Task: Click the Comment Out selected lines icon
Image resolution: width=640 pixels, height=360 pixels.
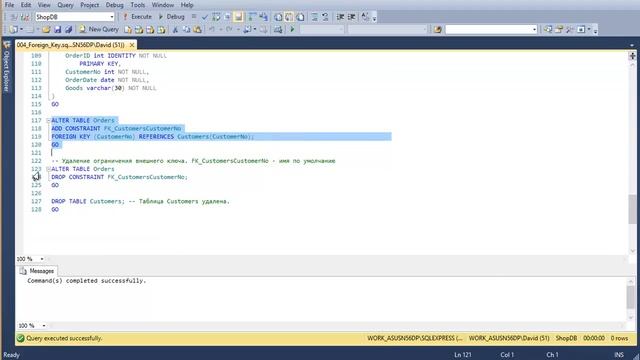Action: point(315,17)
